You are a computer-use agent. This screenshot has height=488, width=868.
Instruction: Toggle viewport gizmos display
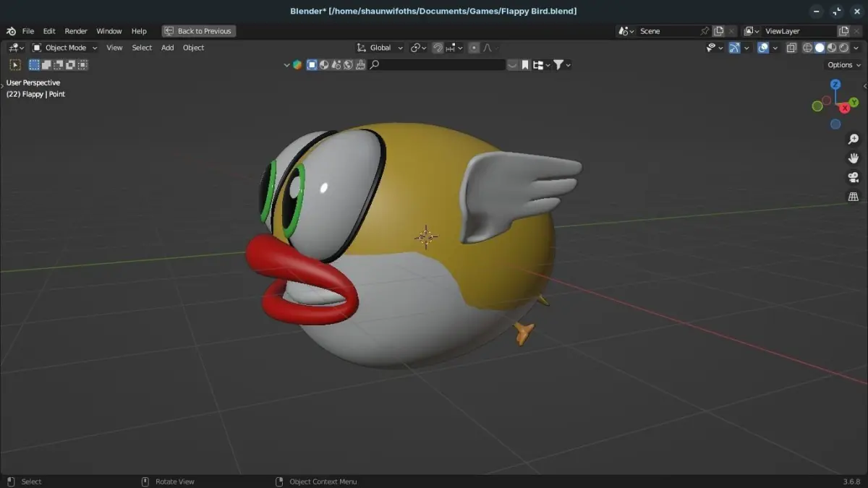[734, 48]
